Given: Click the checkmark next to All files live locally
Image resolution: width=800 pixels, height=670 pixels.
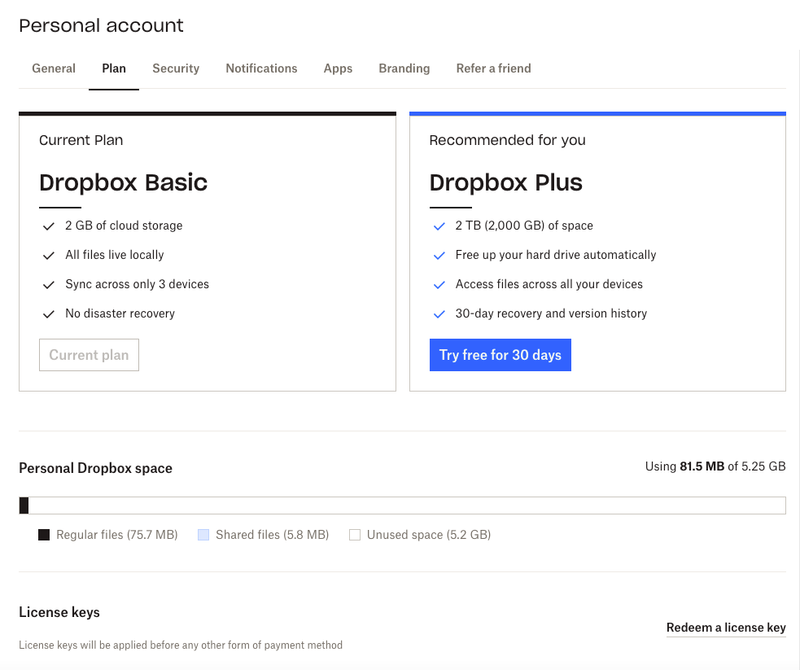Looking at the screenshot, I should click(48, 255).
